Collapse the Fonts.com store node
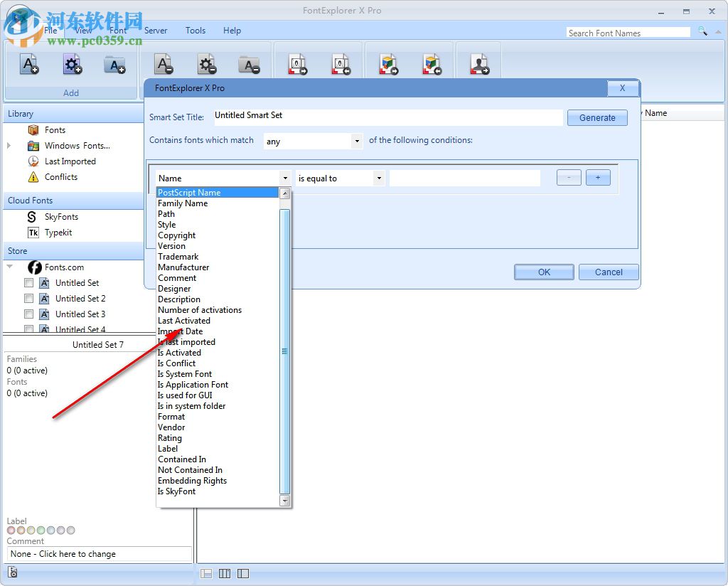 9,267
